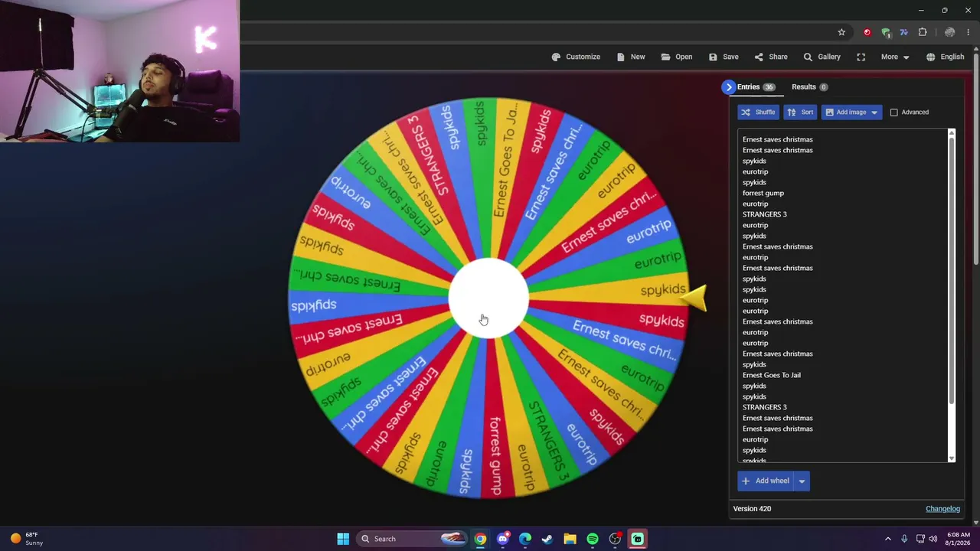
Task: Open Spotify from the taskbar
Action: [x=592, y=539]
